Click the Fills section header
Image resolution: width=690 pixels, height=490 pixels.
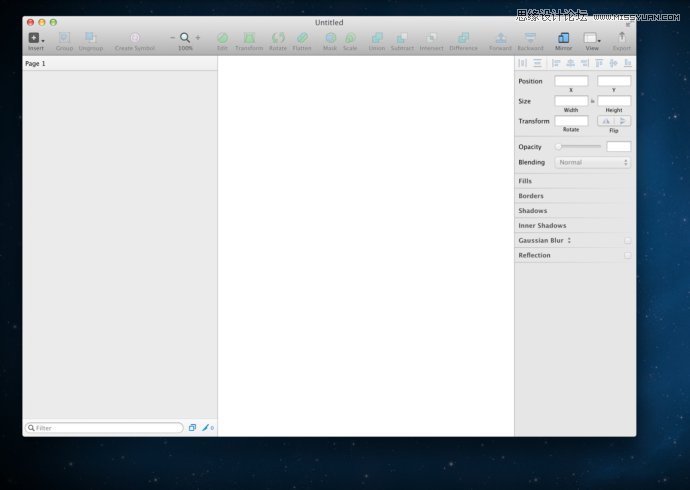574,181
